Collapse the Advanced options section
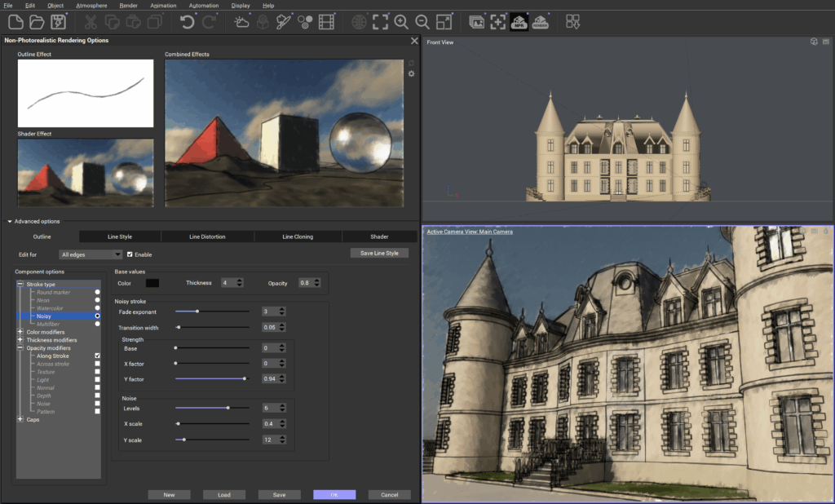Image resolution: width=835 pixels, height=504 pixels. [x=10, y=221]
